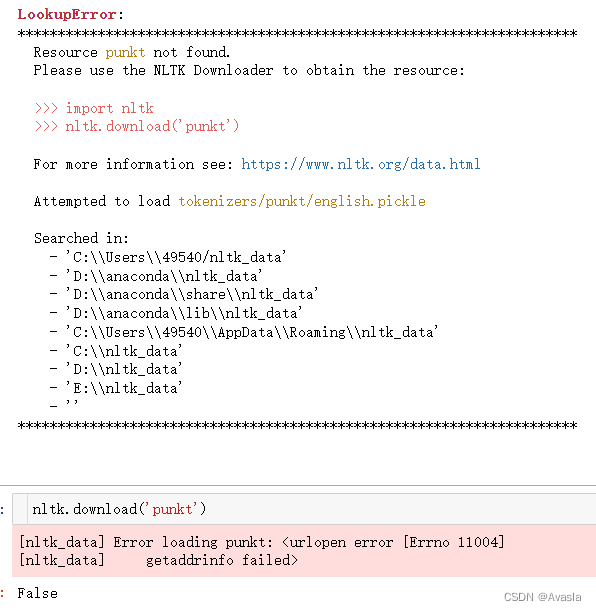
Task: Click the 'import nltk' suggested command line
Action: click(94, 108)
